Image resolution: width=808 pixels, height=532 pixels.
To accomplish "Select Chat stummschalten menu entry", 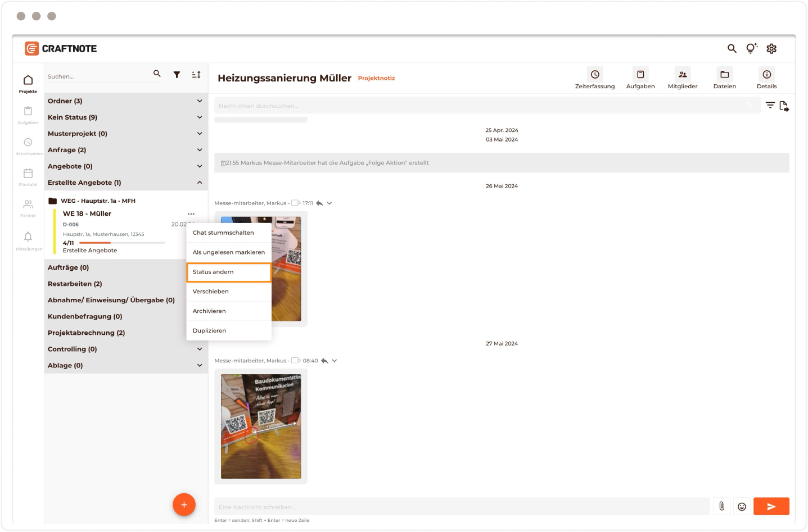I will click(x=228, y=233).
